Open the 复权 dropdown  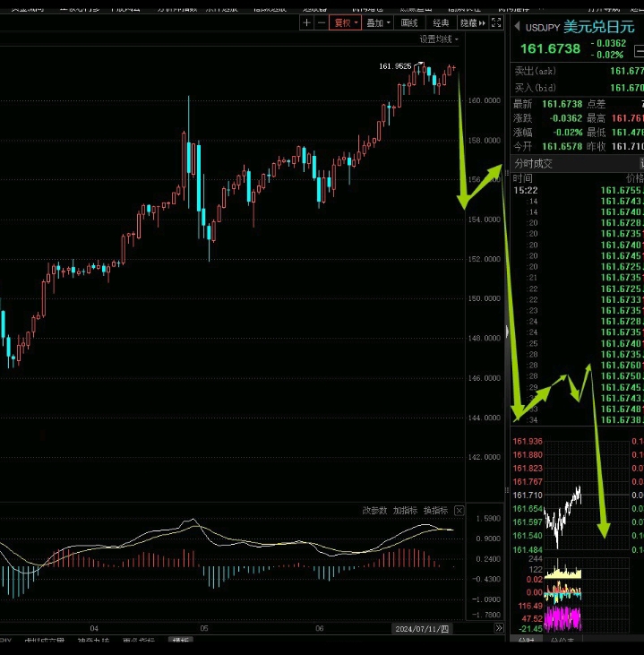pos(346,23)
